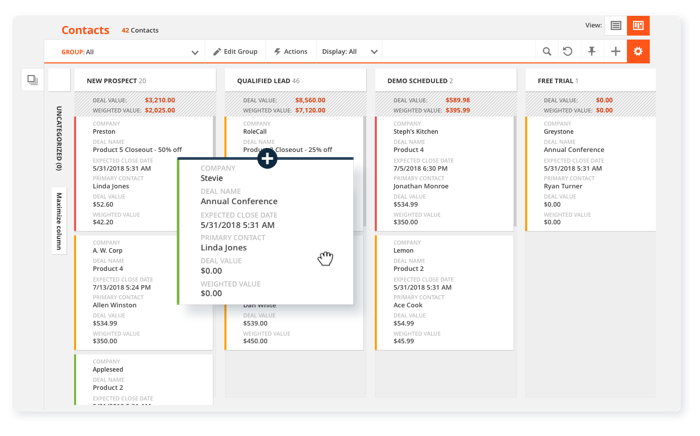The height and width of the screenshot is (436, 700).
Task: Click Ace Cook primary contact
Action: click(408, 305)
